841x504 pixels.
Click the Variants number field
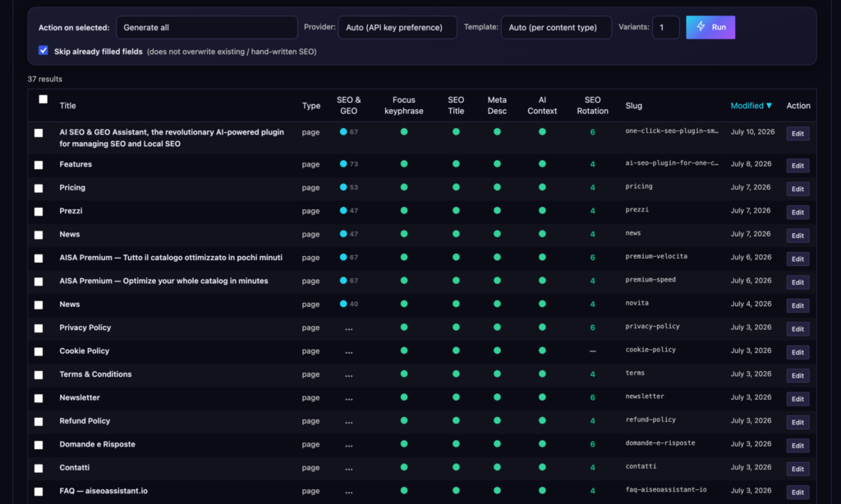665,27
